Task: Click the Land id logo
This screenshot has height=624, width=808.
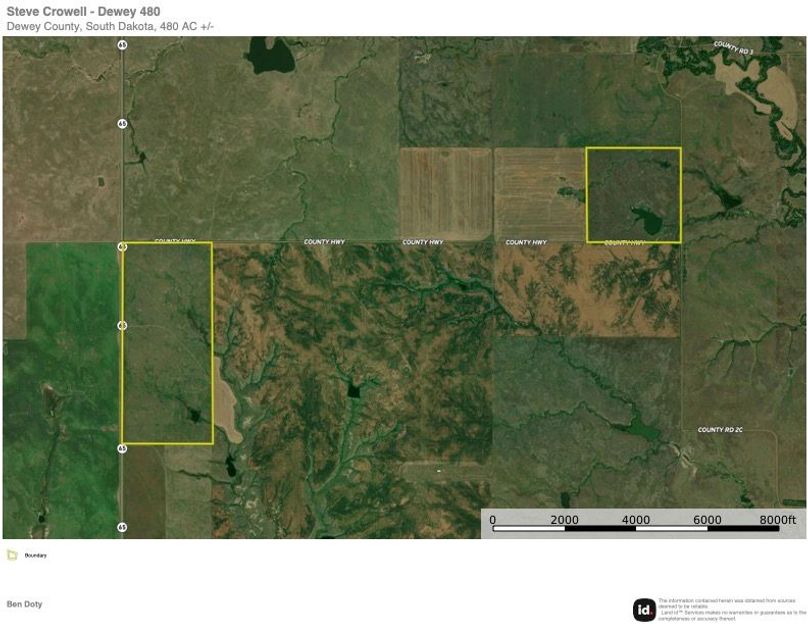Action: 644,609
